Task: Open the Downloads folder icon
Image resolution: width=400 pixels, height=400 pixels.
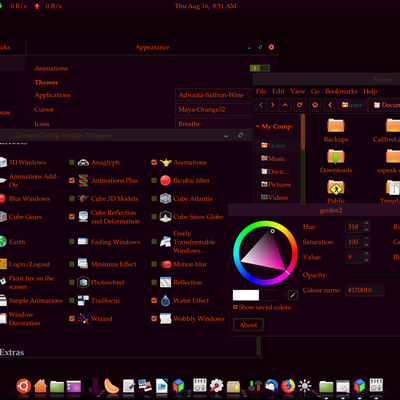Action: pos(336,156)
